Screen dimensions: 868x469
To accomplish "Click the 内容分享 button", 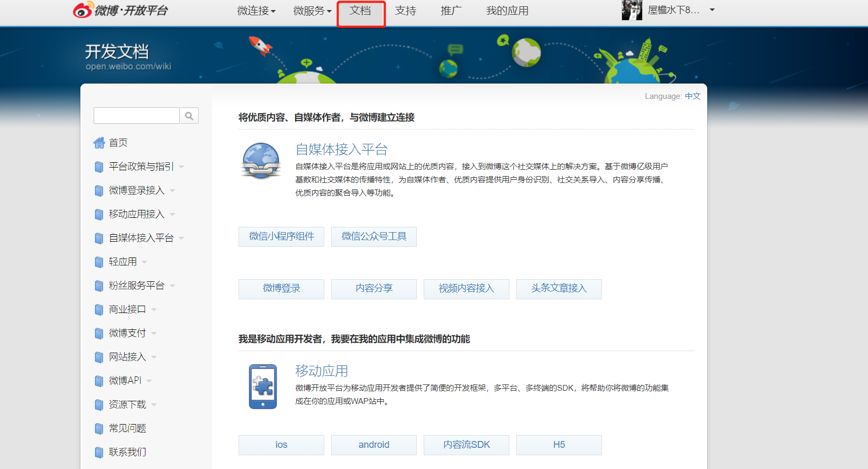I will pyautogui.click(x=374, y=289).
